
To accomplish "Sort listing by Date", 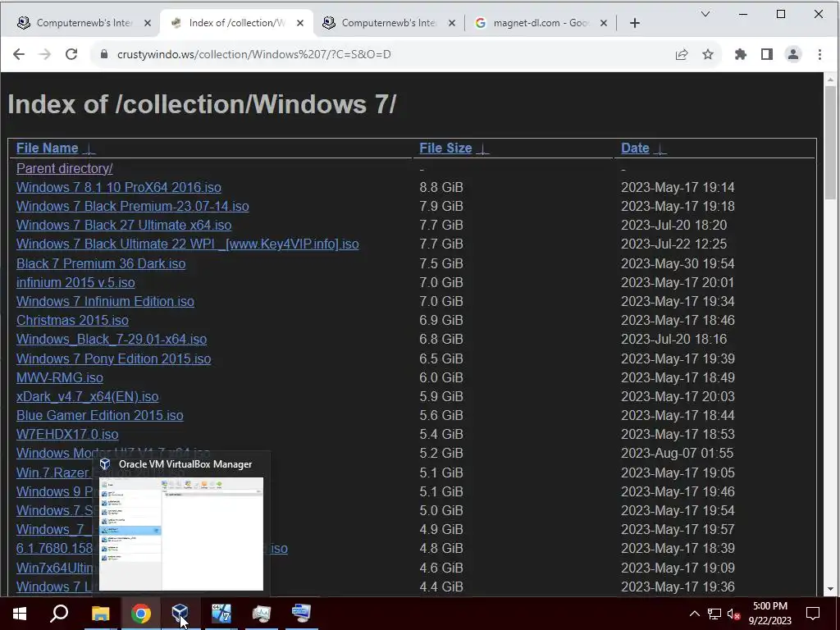I will [635, 148].
